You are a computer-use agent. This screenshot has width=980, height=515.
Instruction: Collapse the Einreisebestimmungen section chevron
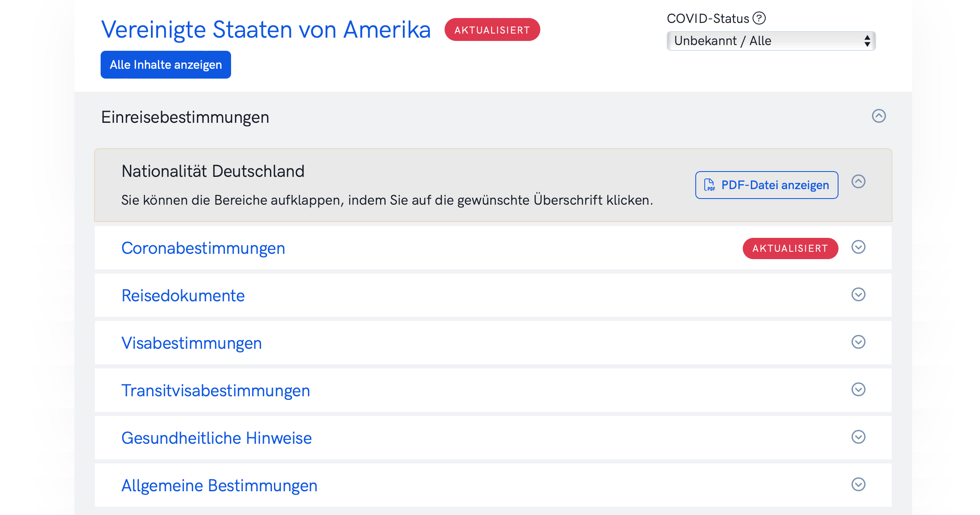coord(879,116)
